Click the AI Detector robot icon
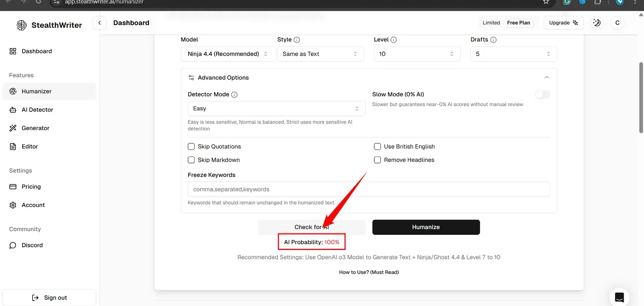Screen dimensions: 644x306 pos(13,110)
